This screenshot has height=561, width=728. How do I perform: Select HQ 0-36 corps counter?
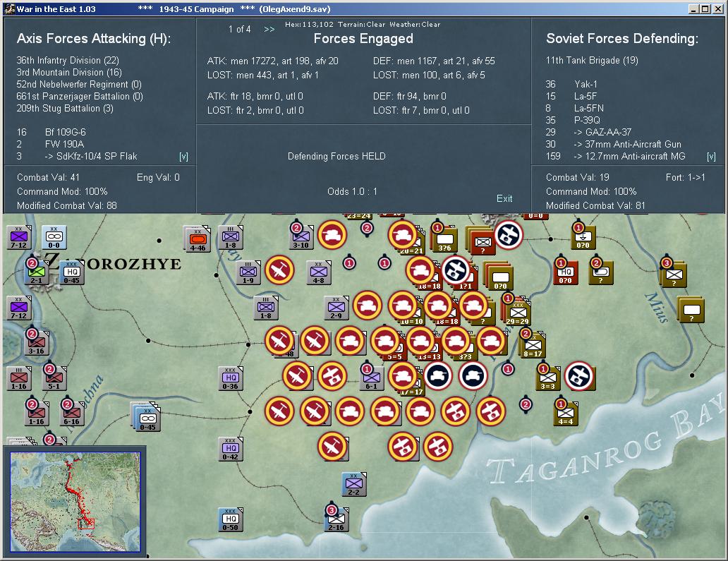(230, 378)
